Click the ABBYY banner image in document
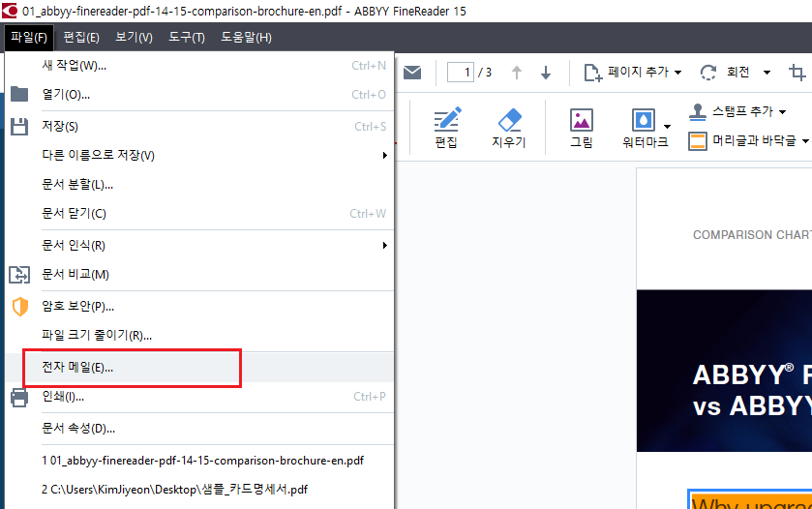This screenshot has height=509, width=812. coord(724,371)
